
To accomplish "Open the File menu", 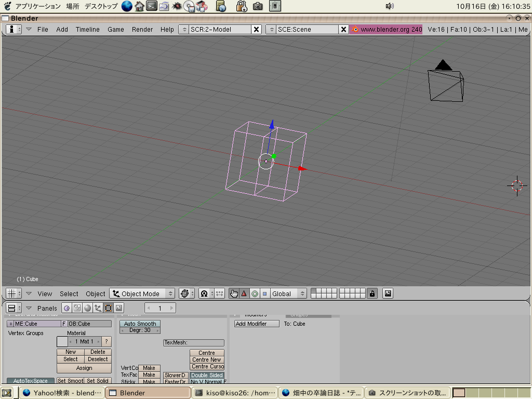I will click(x=43, y=30).
